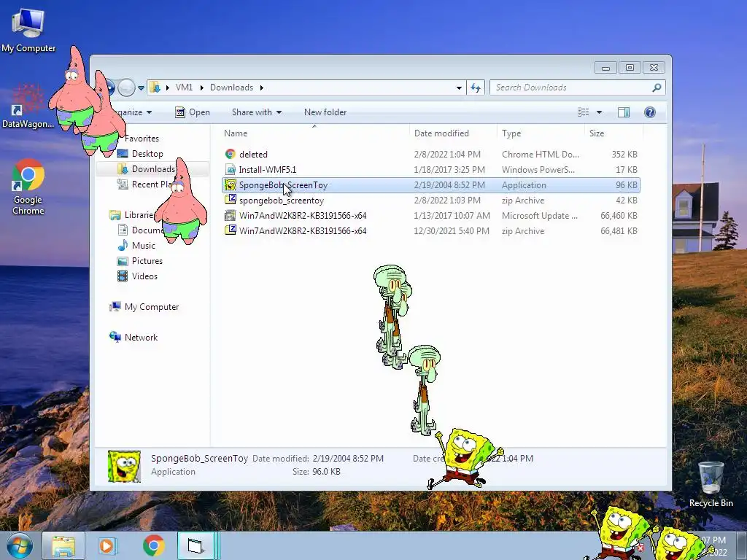The height and width of the screenshot is (560, 747).
Task: Select the Win7AndW2K8R2-KB3191566-x64 Microsoft Update file
Action: 303,216
